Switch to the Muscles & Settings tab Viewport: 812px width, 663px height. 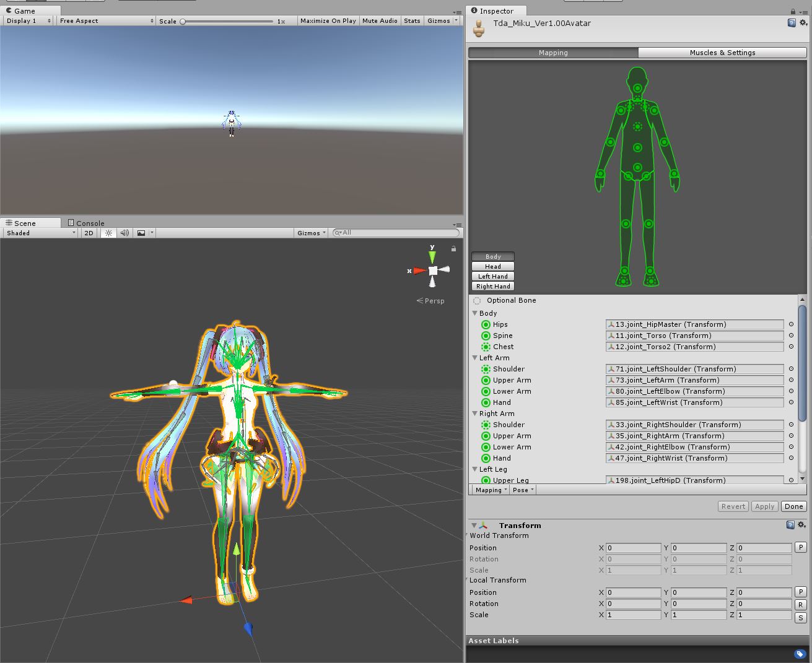point(722,53)
